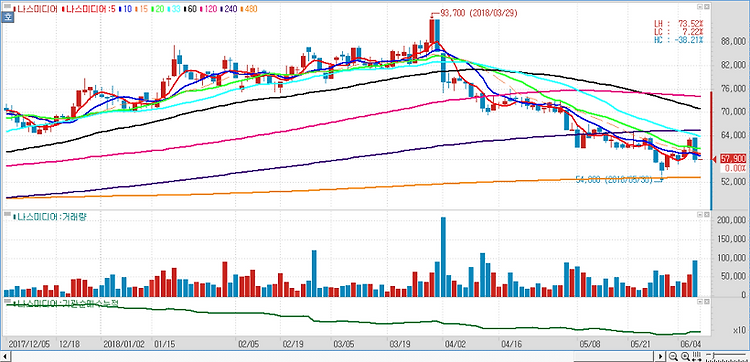Click the '0.00%' change label
Image resolution: width=750 pixels, height=362 pixels.
(735, 168)
